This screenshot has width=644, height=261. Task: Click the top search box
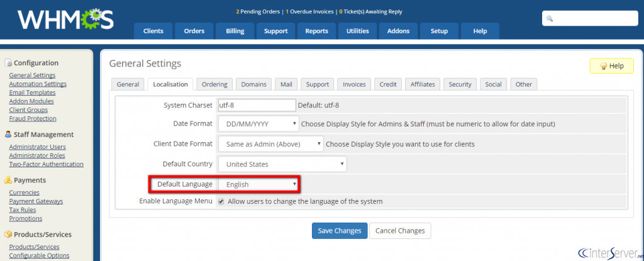pos(590,18)
